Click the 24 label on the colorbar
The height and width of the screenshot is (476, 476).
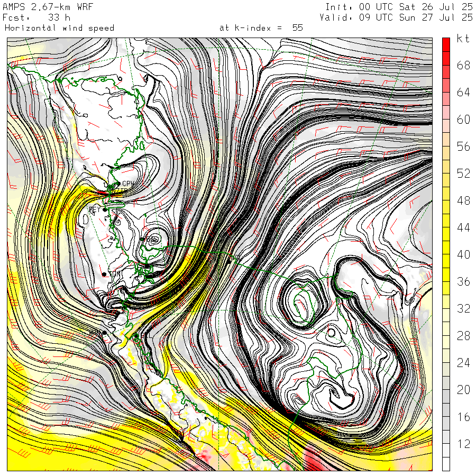tap(463, 363)
